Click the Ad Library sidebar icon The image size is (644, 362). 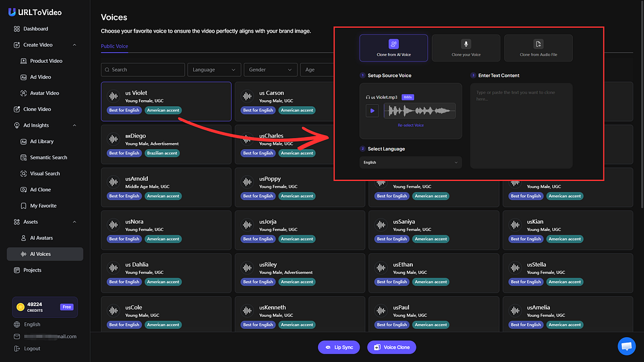click(24, 141)
